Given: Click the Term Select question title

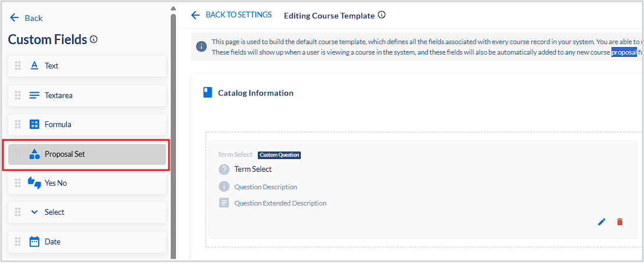Looking at the screenshot, I should [253, 170].
